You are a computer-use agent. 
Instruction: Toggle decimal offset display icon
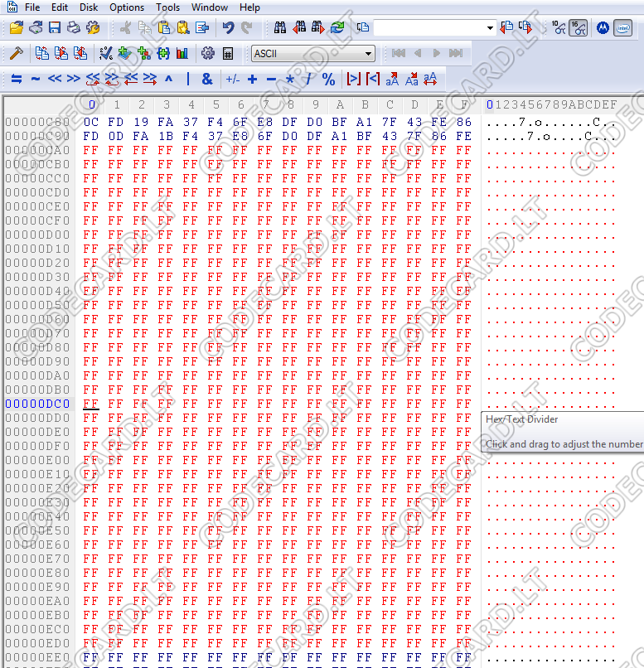click(x=559, y=28)
